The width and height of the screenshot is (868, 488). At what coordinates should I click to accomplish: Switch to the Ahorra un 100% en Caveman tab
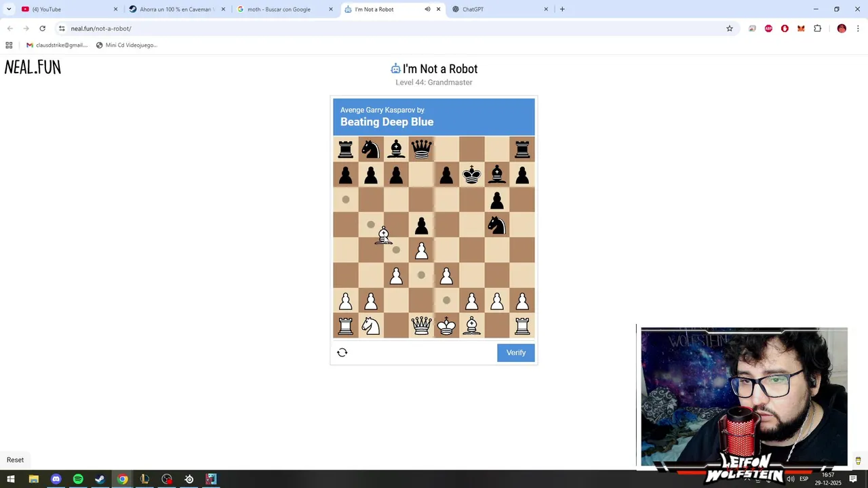pos(176,9)
